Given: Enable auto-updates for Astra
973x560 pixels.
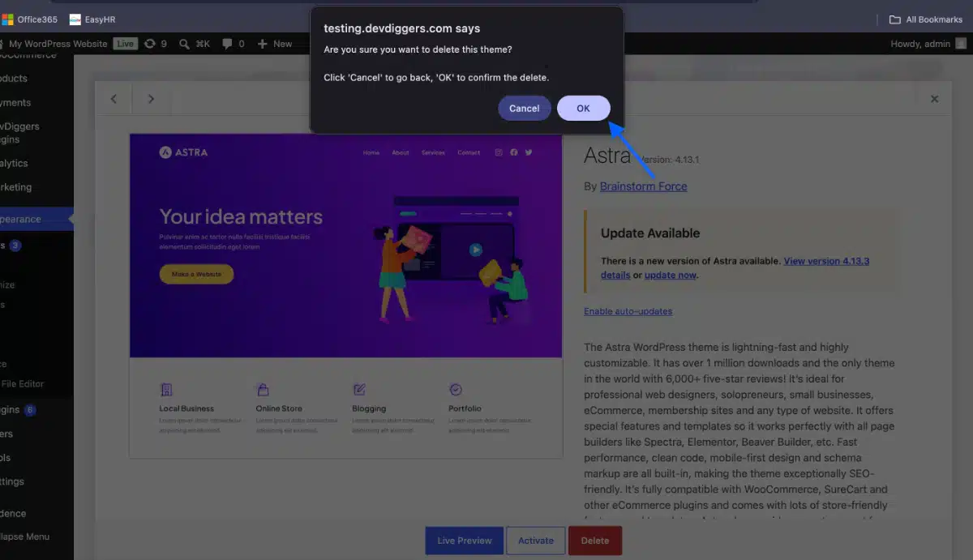Looking at the screenshot, I should (628, 311).
